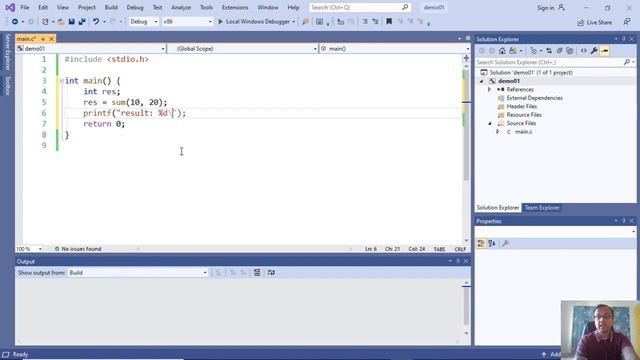Open the Window menu
Image resolution: width=640 pixels, height=360 pixels.
[x=268, y=8]
